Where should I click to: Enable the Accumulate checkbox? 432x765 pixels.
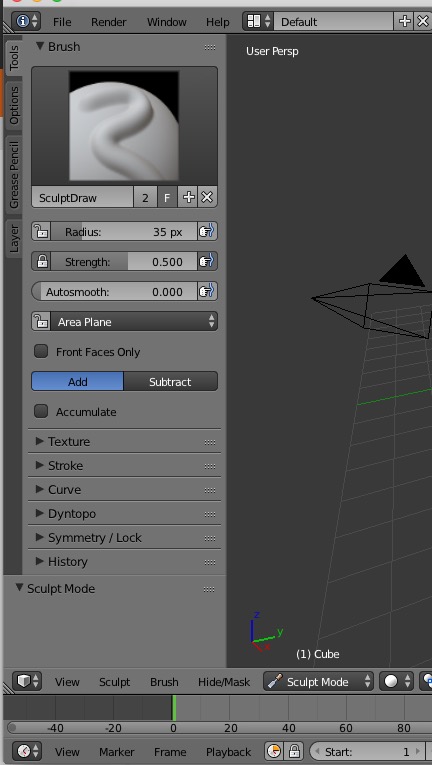[41, 411]
